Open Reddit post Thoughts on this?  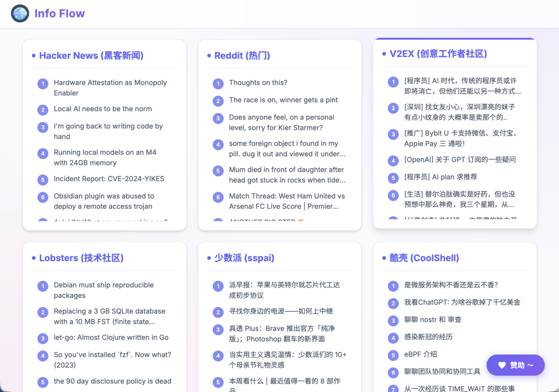258,83
